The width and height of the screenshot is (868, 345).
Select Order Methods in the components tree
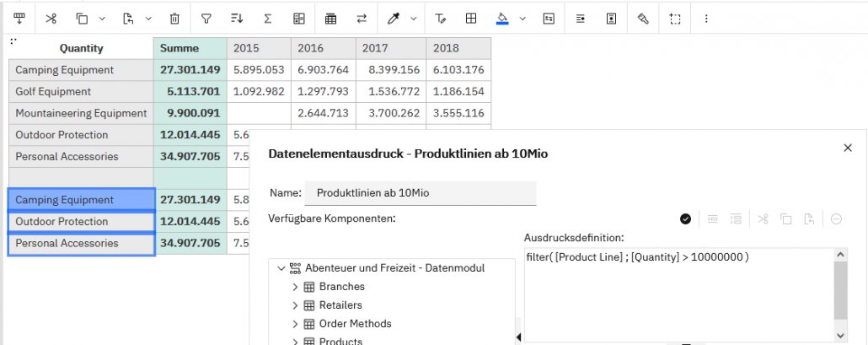355,323
